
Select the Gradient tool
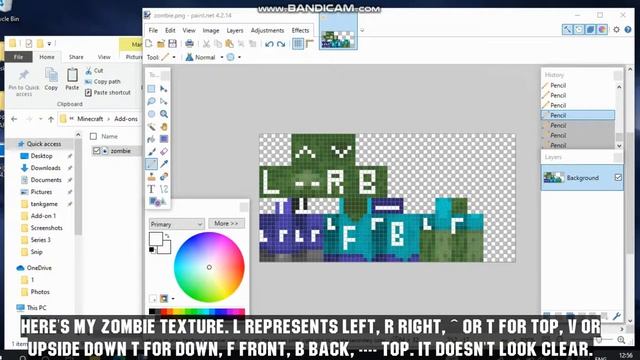point(164,139)
